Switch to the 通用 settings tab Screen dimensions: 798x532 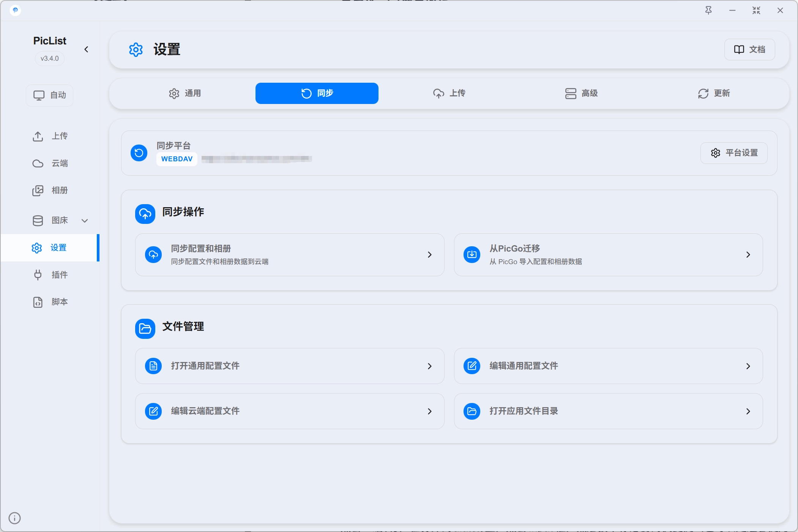click(185, 93)
